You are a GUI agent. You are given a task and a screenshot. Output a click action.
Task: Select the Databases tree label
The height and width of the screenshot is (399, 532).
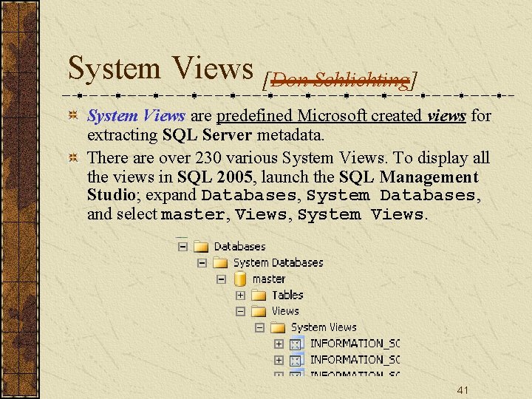coord(240,247)
